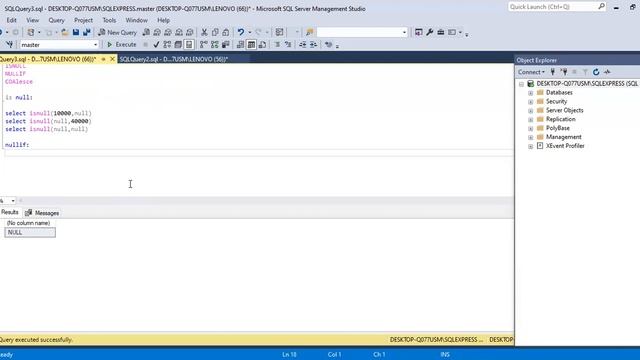Increase indent icon in SQL toolbar
Image resolution: width=640 pixels, height=360 pixels.
point(313,44)
